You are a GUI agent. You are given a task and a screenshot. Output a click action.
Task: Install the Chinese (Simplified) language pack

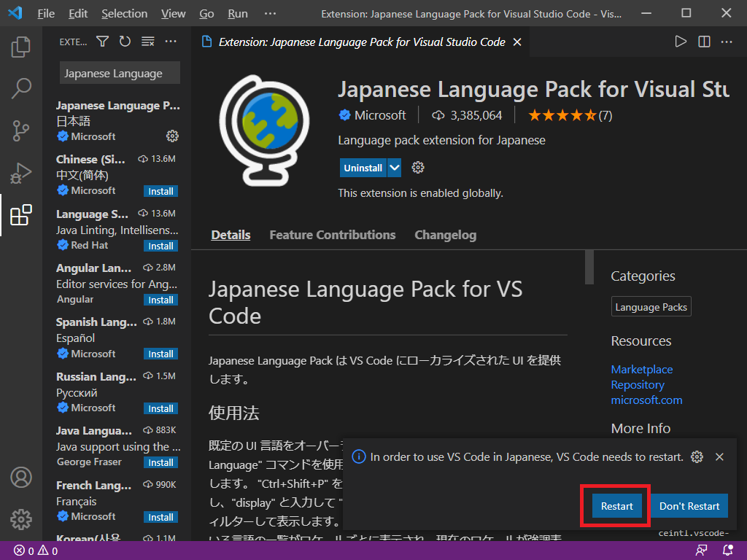[160, 191]
